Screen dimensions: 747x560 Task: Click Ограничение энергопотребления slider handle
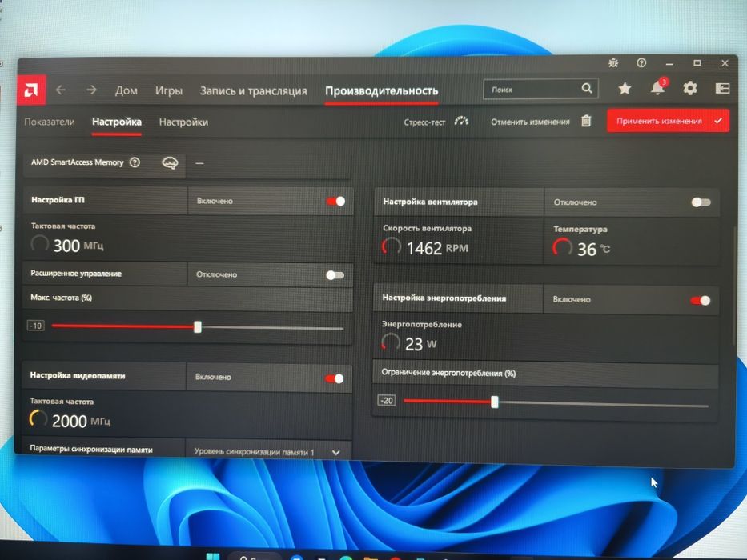point(495,402)
